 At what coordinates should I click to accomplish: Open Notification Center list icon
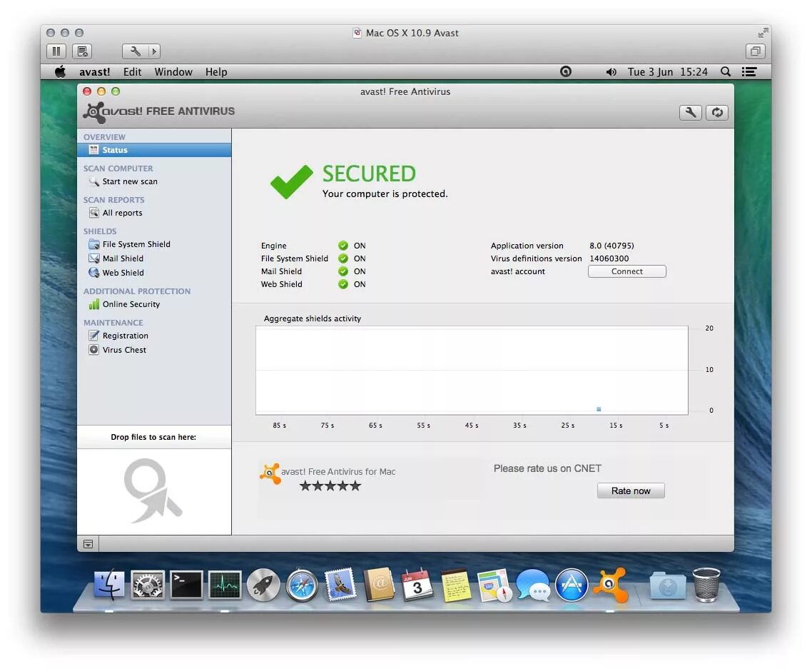point(749,71)
